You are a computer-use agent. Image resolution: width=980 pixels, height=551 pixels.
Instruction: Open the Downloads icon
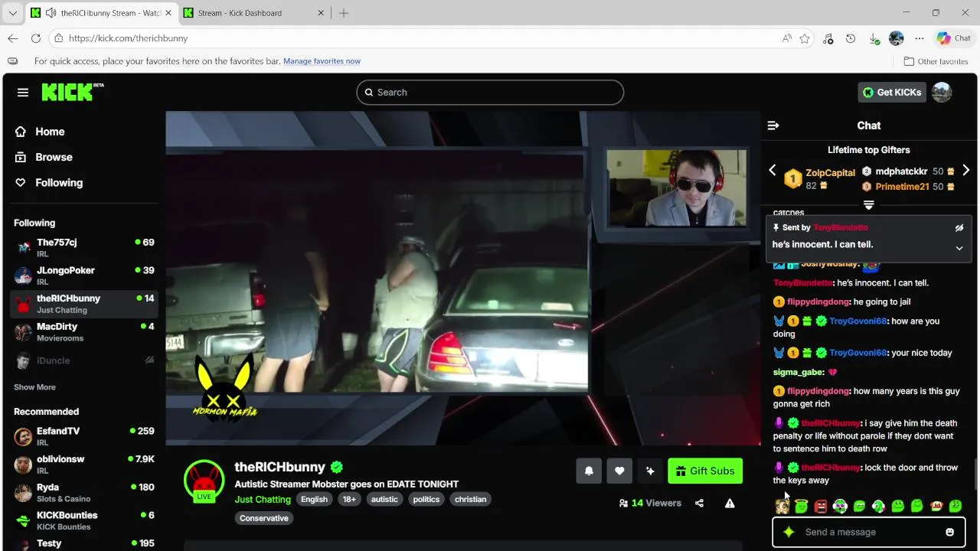pos(874,38)
